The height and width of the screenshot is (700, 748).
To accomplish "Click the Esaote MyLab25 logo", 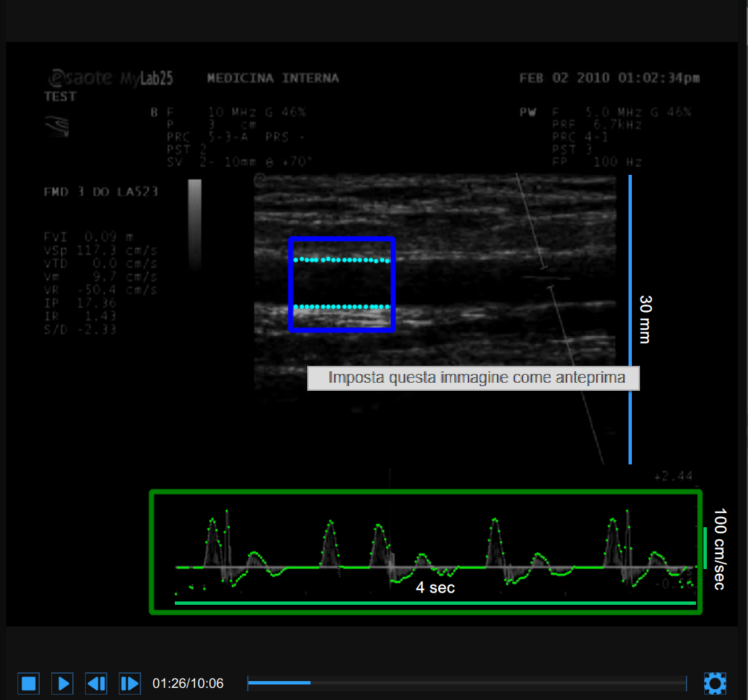I will [111, 78].
